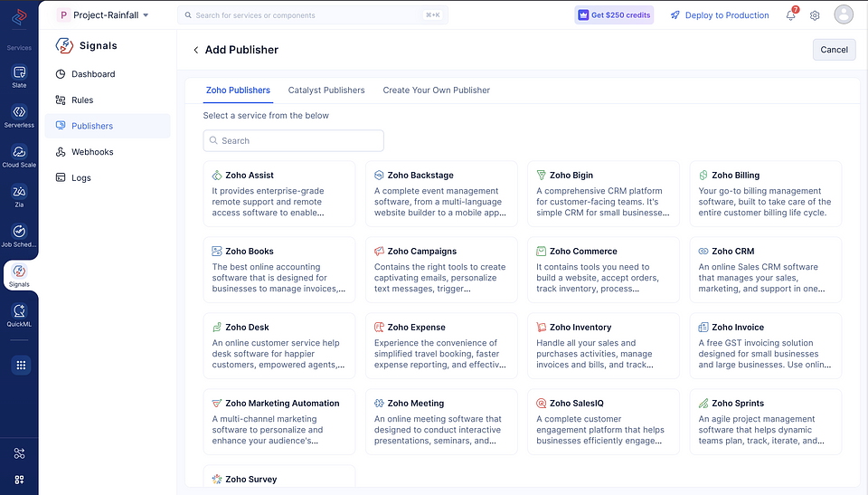Viewport: 868px width, 495px height.
Task: Click Get $250 credits button
Action: click(x=614, y=15)
